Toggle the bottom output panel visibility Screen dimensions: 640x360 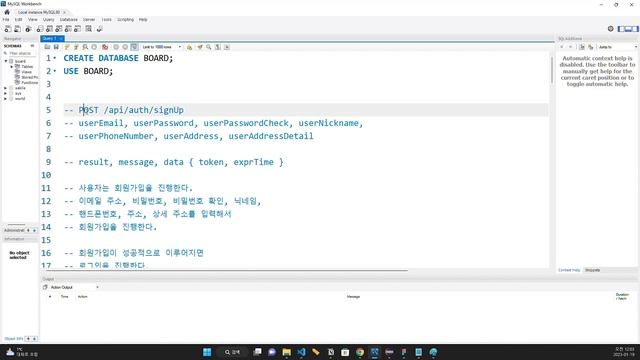628,29
